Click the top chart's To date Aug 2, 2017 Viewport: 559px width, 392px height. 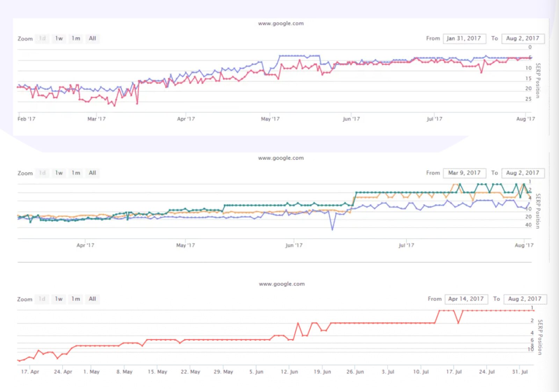(x=522, y=38)
